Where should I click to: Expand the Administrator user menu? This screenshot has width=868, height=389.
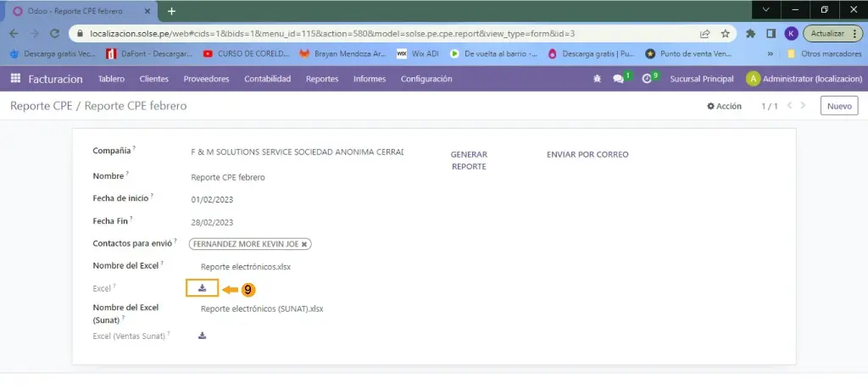click(x=804, y=79)
